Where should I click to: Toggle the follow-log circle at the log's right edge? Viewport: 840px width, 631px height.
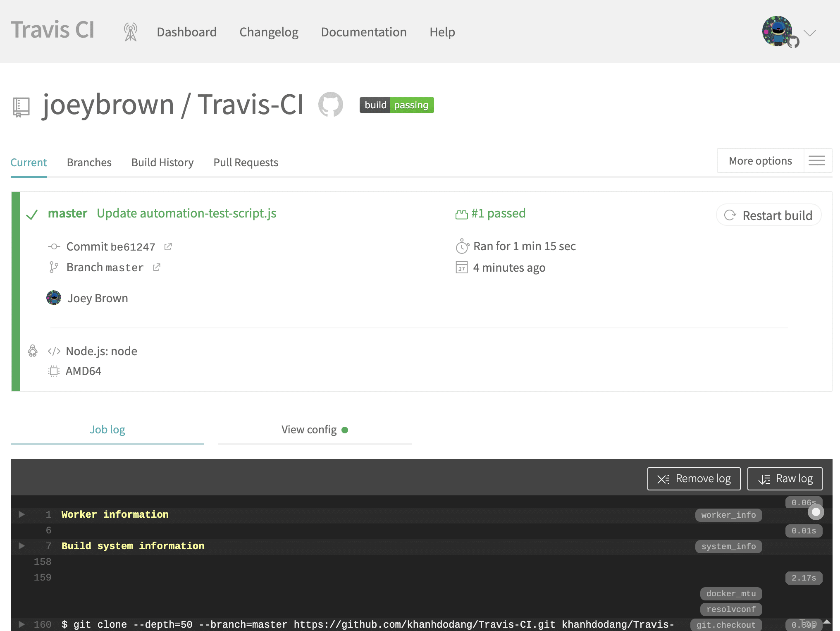click(x=816, y=512)
